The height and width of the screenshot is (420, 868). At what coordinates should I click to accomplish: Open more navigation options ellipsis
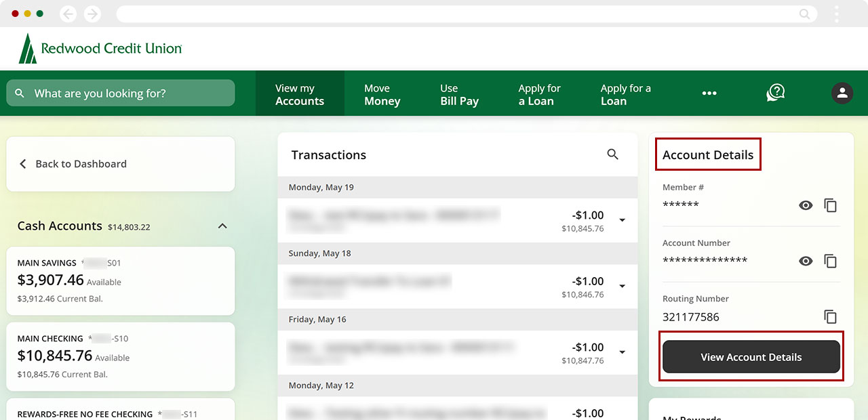pyautogui.click(x=709, y=93)
